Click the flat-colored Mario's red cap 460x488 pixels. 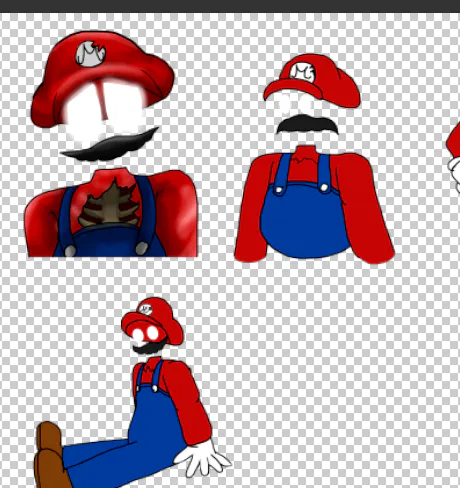[x=312, y=81]
